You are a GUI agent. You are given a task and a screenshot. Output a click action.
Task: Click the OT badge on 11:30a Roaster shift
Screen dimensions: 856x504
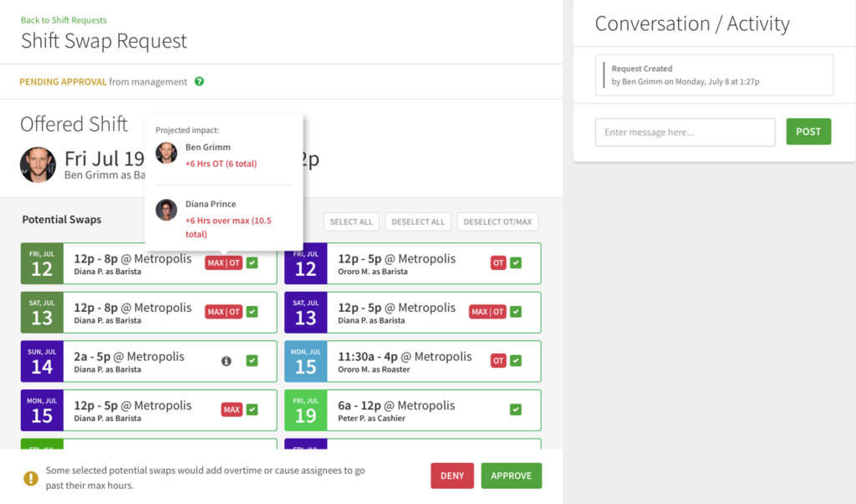[x=498, y=361]
